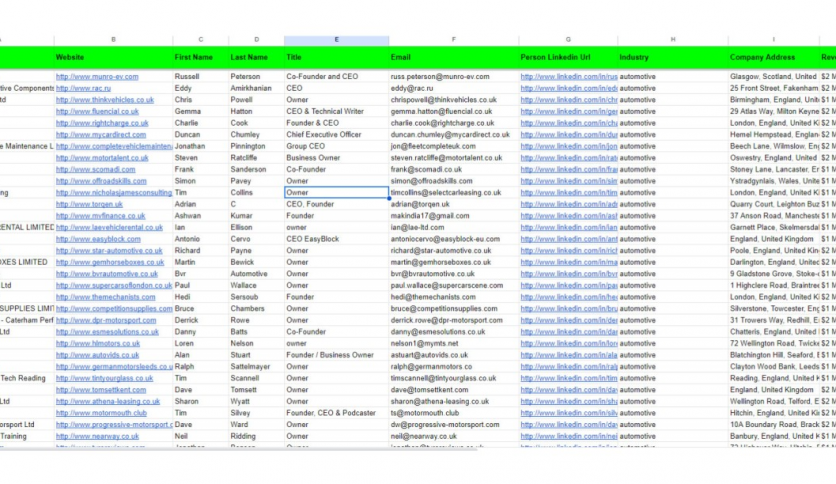Select first name Sharon cell
Screen dimensions: 836x484
(x=200, y=402)
